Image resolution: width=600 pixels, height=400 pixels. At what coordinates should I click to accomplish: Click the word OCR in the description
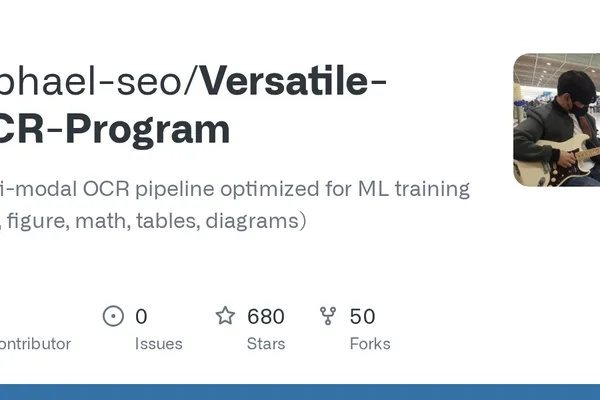(106, 189)
